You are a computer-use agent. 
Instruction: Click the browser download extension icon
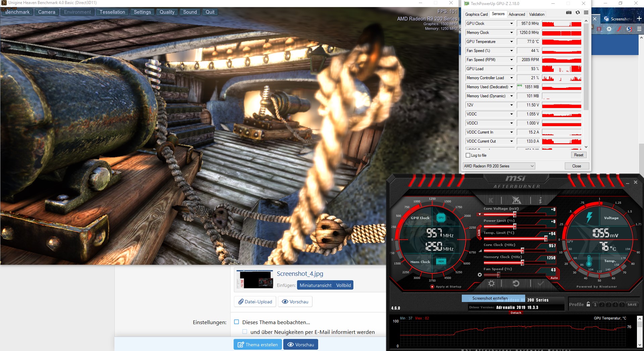pos(599,29)
